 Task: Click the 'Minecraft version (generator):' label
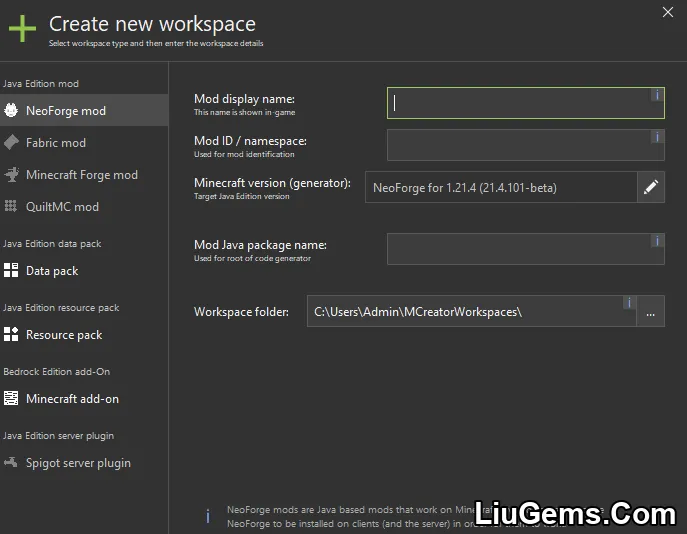(272, 183)
